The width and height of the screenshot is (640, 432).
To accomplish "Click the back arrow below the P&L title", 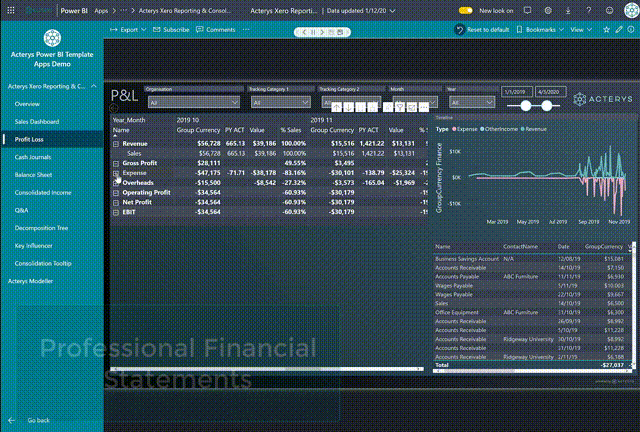I will 114,108.
